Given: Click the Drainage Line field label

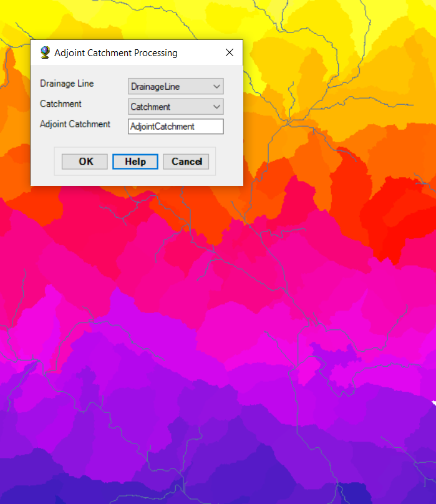Looking at the screenshot, I should (67, 84).
